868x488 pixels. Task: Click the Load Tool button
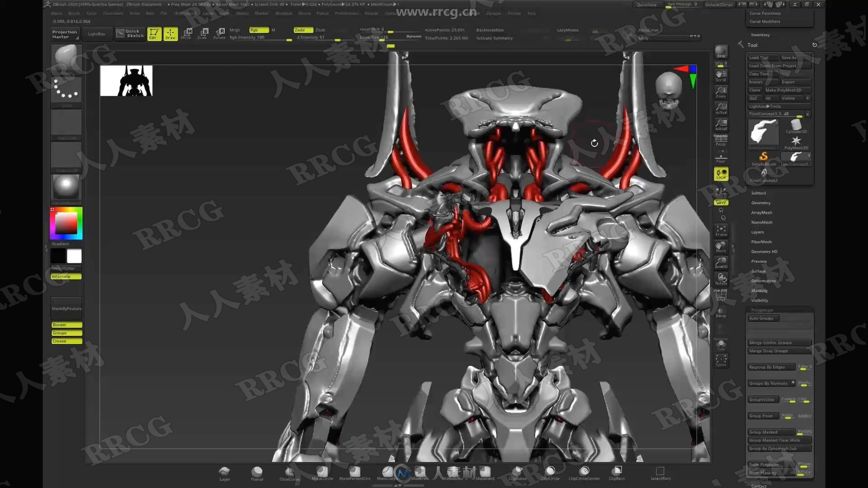[763, 57]
